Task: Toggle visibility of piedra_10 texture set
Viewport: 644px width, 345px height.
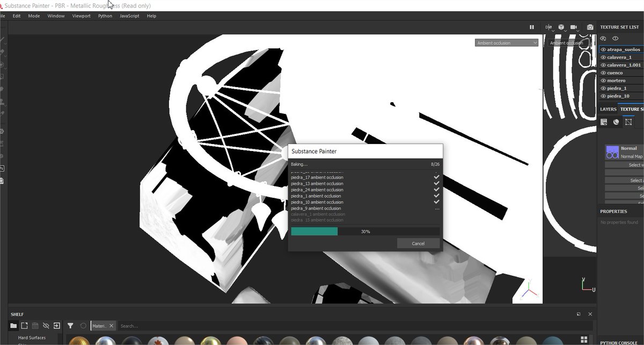Action: [x=603, y=96]
